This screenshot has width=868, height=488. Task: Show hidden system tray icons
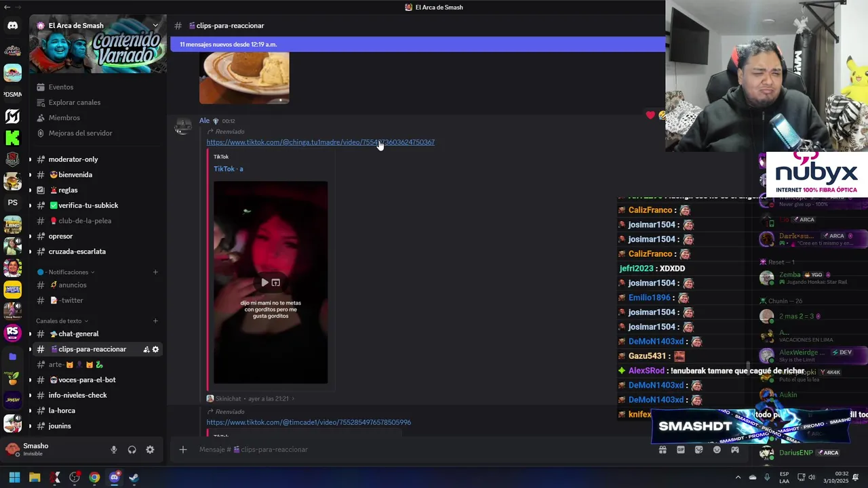738,477
